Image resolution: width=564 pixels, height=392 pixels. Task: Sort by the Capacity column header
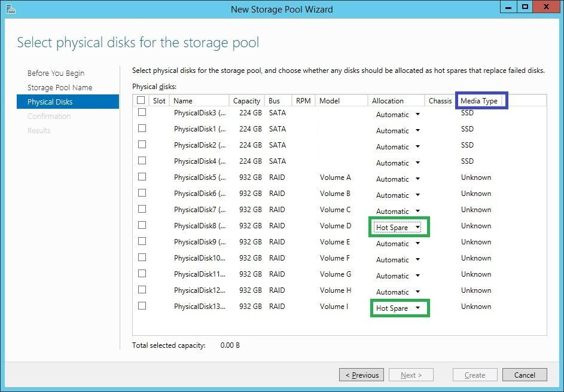pyautogui.click(x=246, y=100)
